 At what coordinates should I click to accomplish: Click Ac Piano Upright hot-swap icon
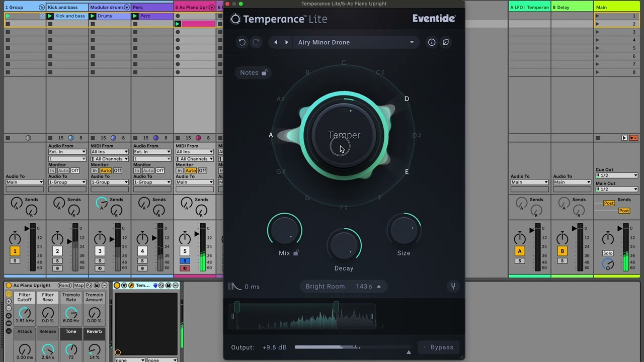tap(90, 286)
